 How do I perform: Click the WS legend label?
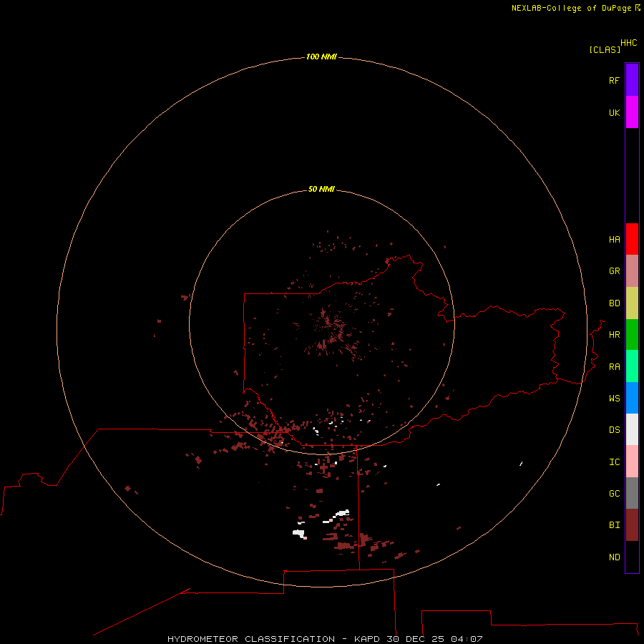click(x=615, y=398)
